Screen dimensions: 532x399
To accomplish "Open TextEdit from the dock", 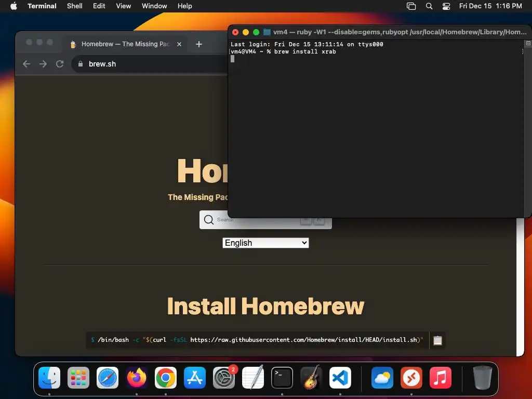I will (253, 378).
